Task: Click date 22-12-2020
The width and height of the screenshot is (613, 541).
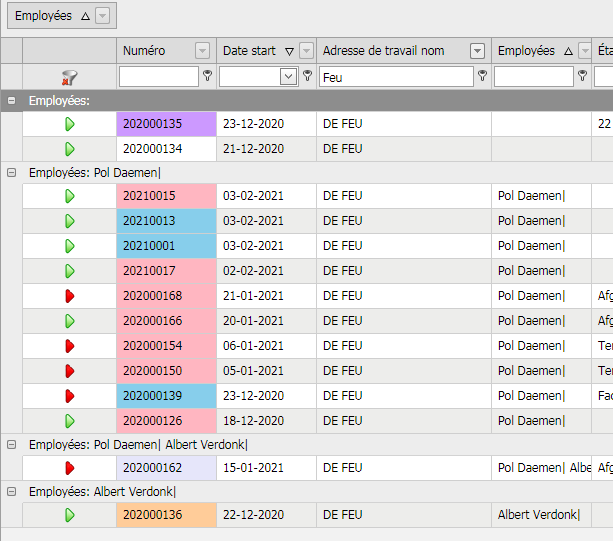Action: (x=253, y=515)
